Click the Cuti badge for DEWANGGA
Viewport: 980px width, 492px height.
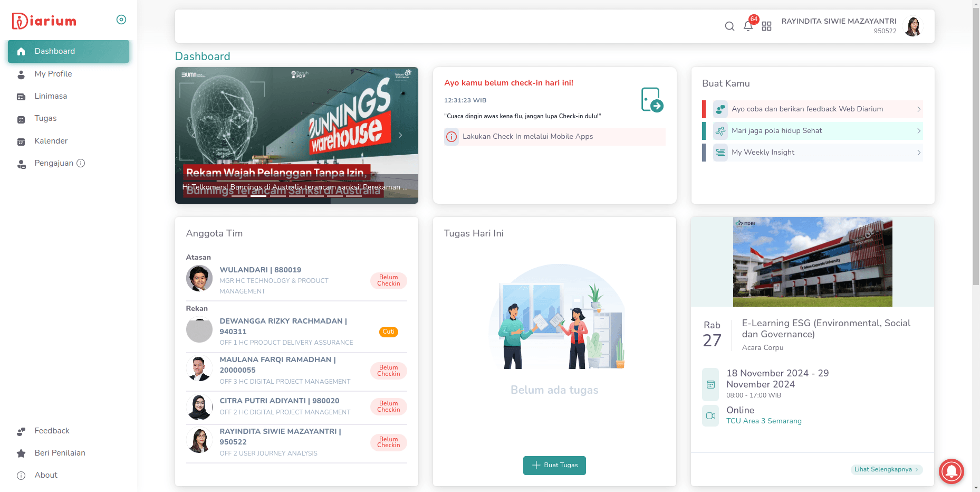pyautogui.click(x=389, y=332)
